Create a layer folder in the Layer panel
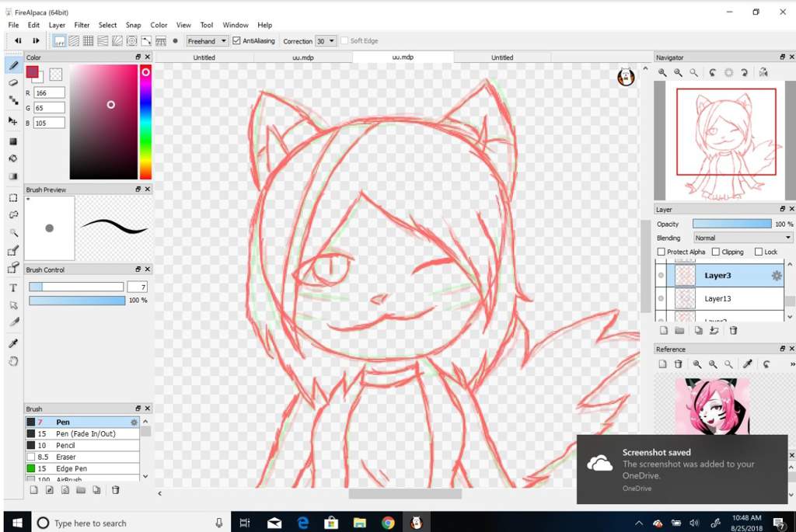This screenshot has width=796, height=532. (679, 331)
